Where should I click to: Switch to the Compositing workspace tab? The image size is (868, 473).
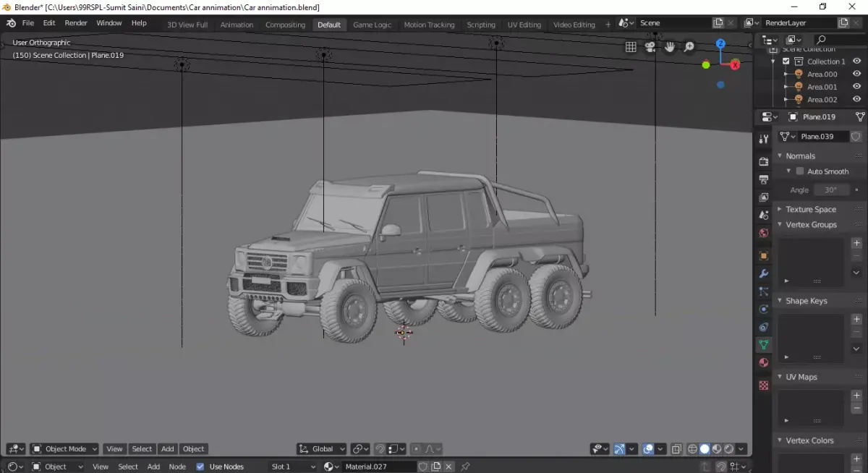[285, 25]
